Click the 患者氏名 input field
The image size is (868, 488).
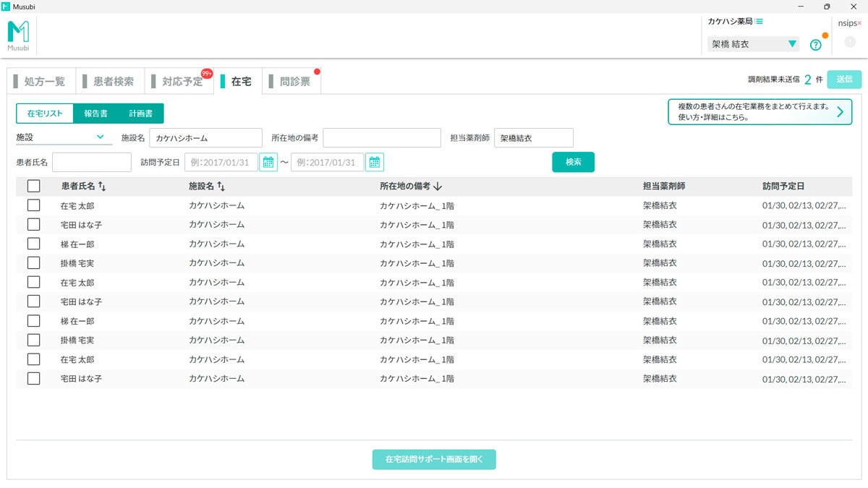[x=90, y=162]
